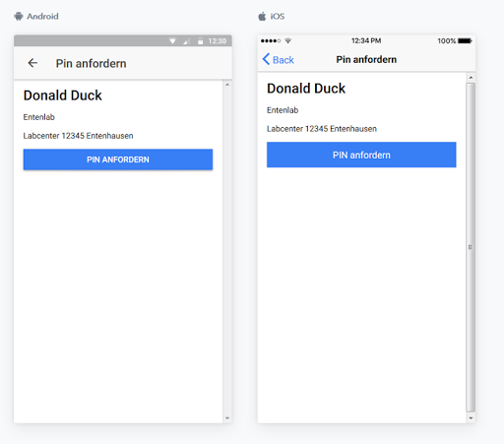This screenshot has width=504, height=444.
Task: Click the Android battery status icon
Action: point(200,41)
